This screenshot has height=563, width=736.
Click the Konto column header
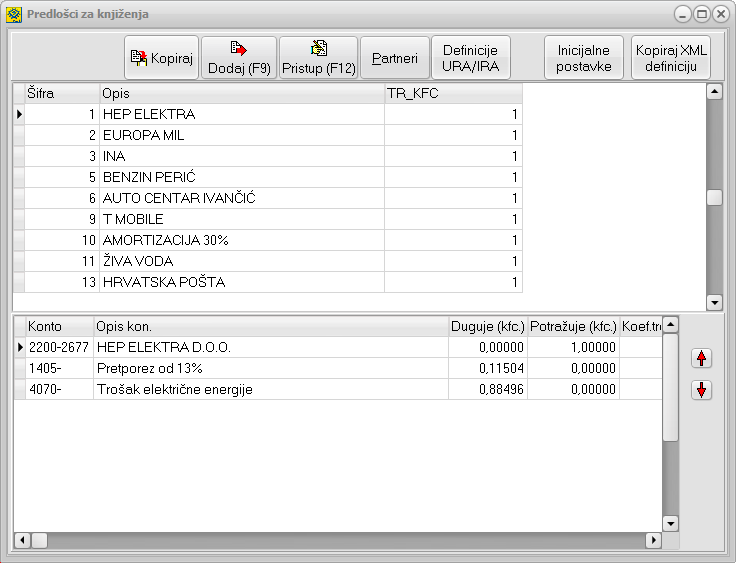(x=59, y=326)
